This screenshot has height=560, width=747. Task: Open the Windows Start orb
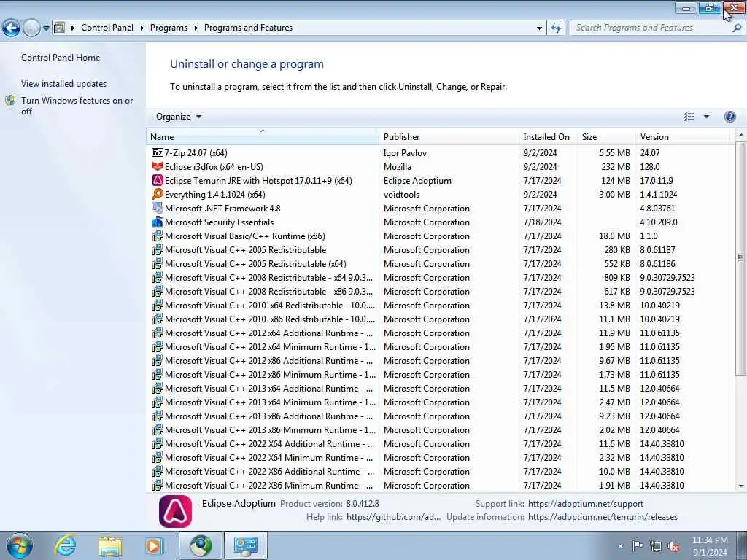[20, 545]
